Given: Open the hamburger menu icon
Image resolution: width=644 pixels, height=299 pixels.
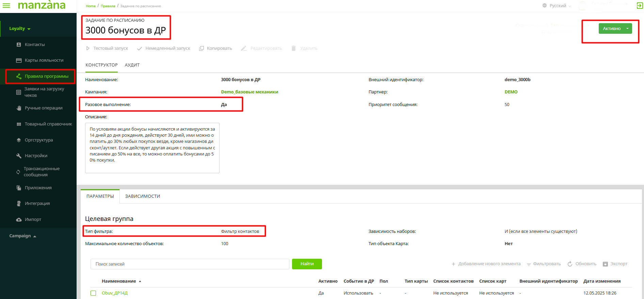Looking at the screenshot, I should (x=6, y=5).
